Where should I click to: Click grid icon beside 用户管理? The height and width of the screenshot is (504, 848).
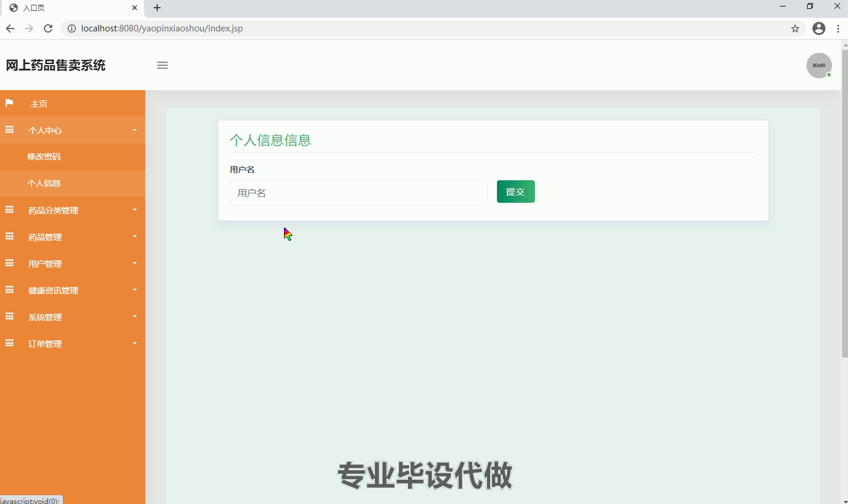[x=9, y=263]
